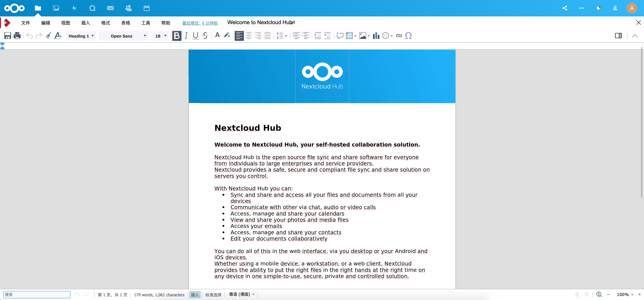Viewport: 644px width, 300px height.
Task: Insert an image using the picture icon
Action: tap(363, 36)
